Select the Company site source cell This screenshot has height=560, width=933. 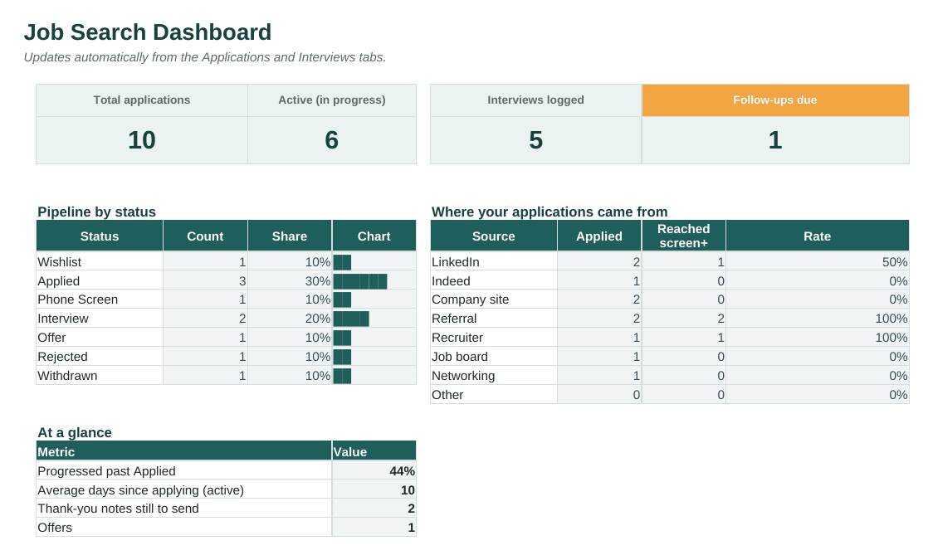tap(494, 299)
